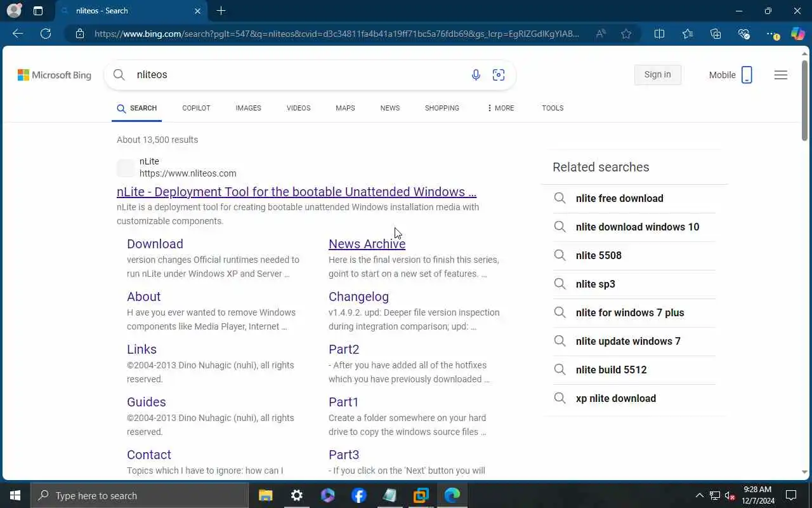Viewport: 812px width, 508px height.
Task: Open Edge Settings and more menu
Action: [771, 34]
